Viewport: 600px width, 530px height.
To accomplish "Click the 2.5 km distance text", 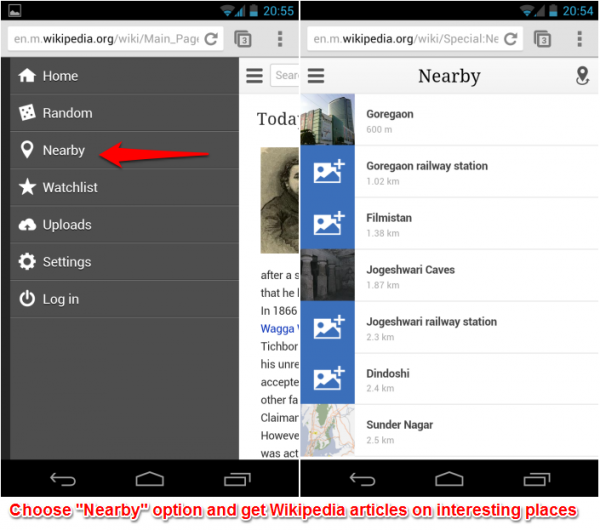I will pyautogui.click(x=380, y=440).
